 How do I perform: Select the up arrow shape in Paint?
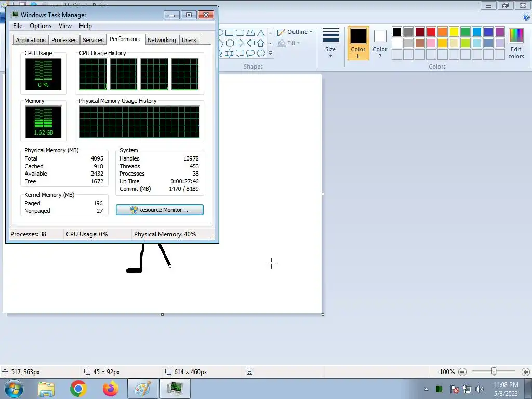pos(261,43)
